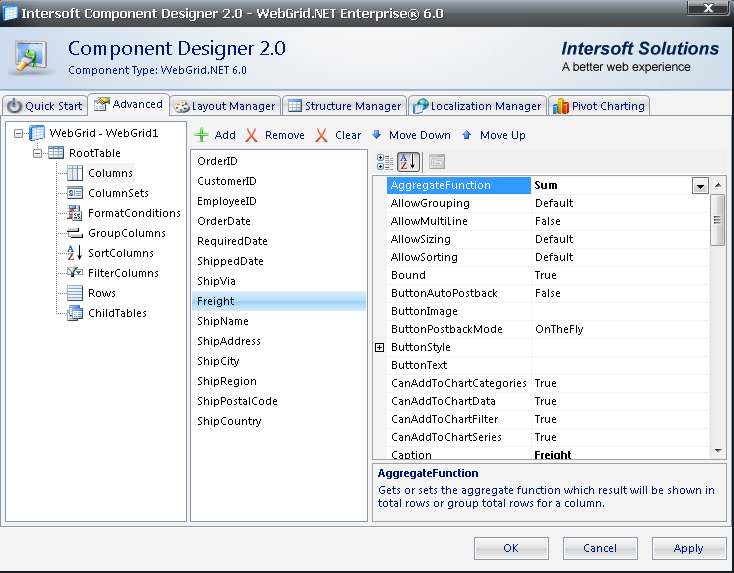Click the property grid scrollbar thumb
The image size is (734, 573).
717,220
